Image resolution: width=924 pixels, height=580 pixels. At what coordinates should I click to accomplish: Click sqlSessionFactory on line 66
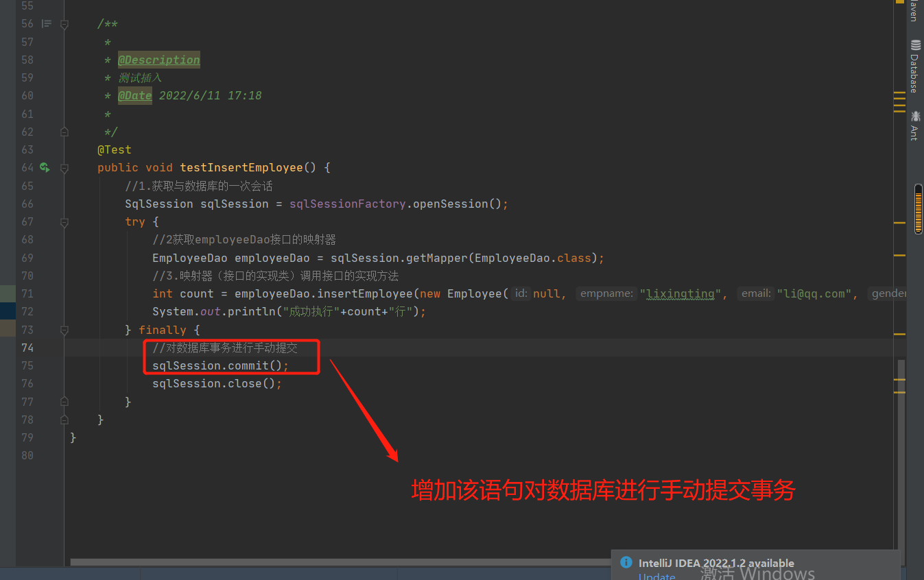click(x=347, y=204)
